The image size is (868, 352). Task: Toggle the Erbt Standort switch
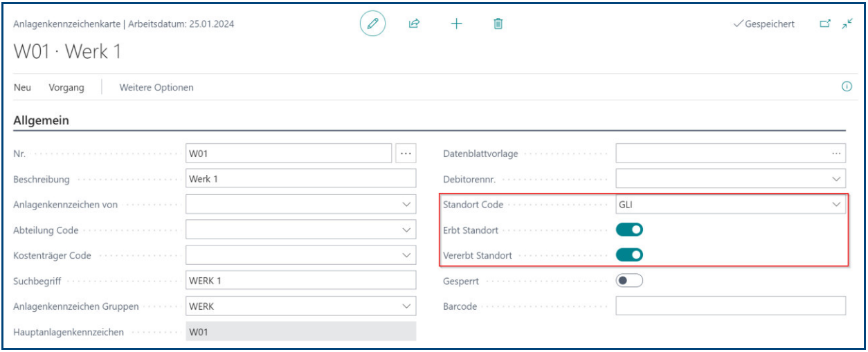[629, 230]
